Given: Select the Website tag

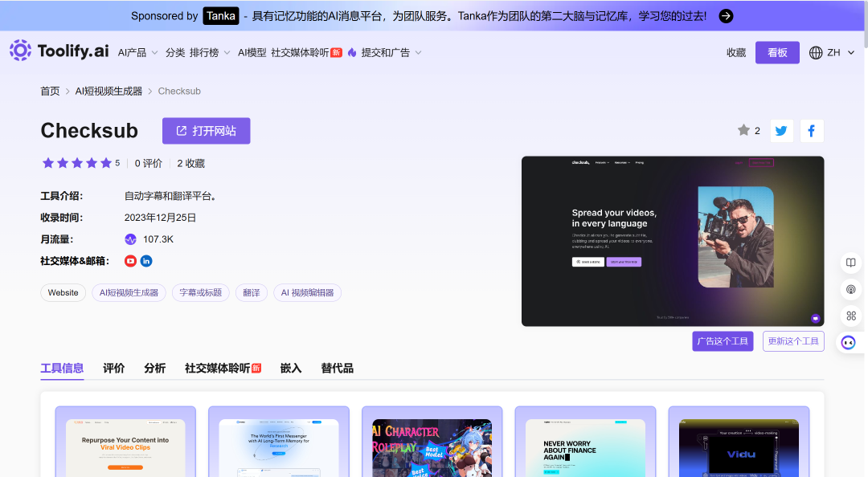Looking at the screenshot, I should 63,293.
